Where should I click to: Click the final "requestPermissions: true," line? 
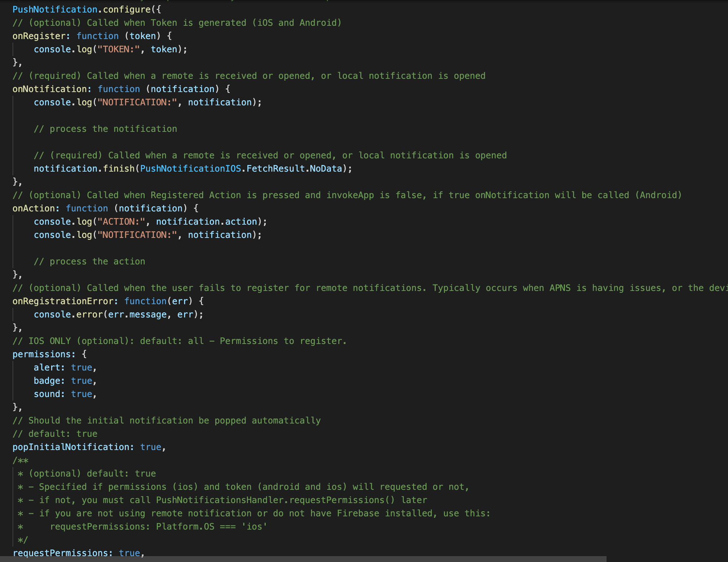[79, 553]
